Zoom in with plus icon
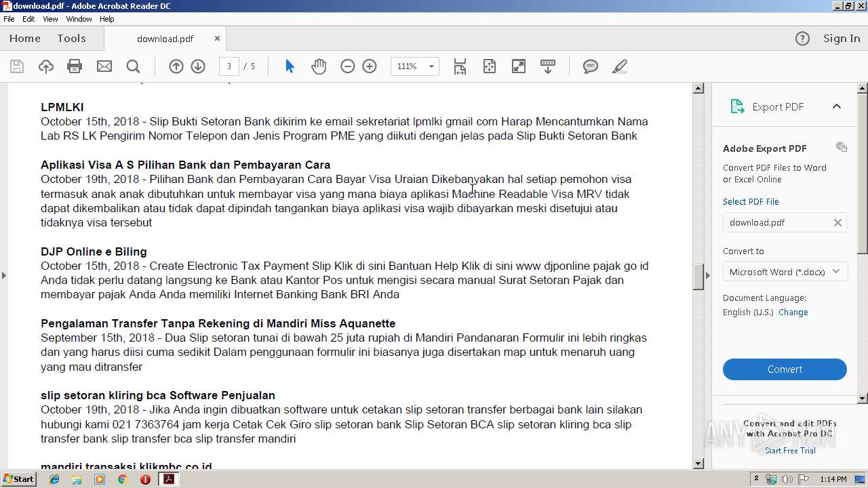 370,66
